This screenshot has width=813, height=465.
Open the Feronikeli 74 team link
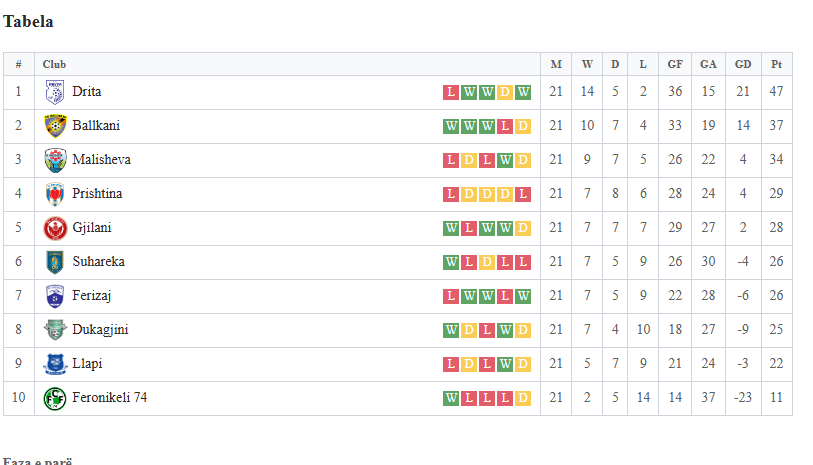click(109, 398)
